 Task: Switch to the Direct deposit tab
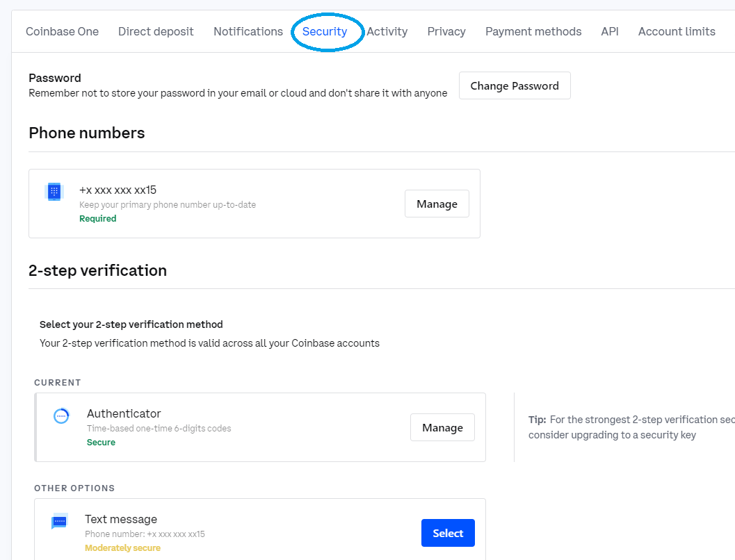pyautogui.click(x=156, y=31)
